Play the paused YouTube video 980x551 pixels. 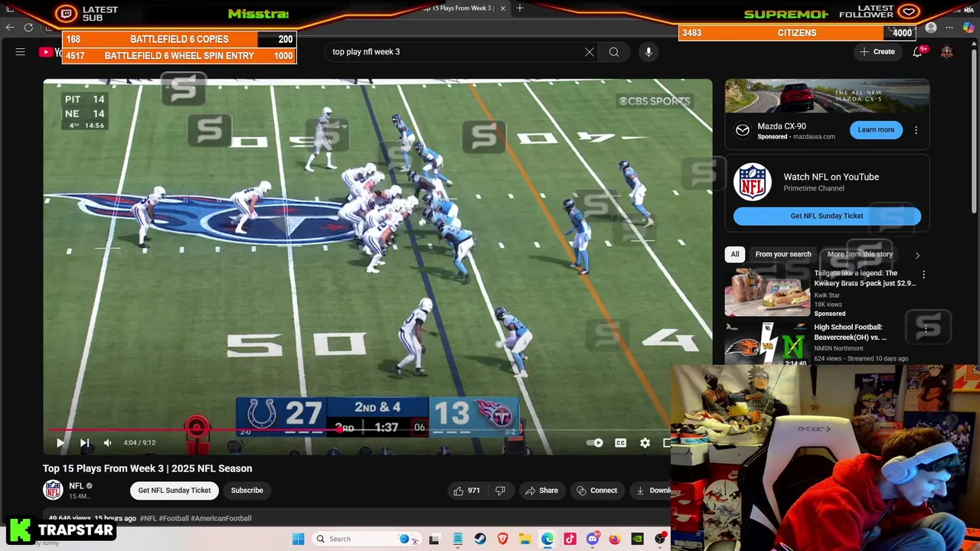(60, 442)
